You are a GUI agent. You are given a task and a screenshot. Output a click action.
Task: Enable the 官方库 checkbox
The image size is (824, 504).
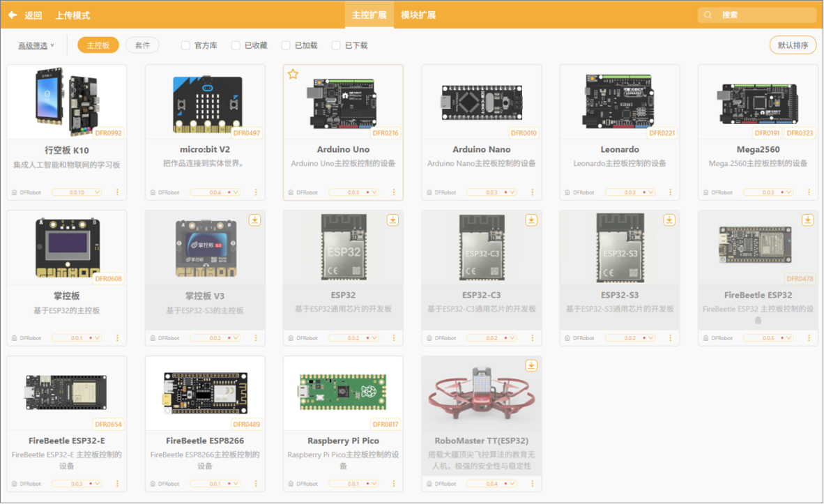click(x=185, y=46)
